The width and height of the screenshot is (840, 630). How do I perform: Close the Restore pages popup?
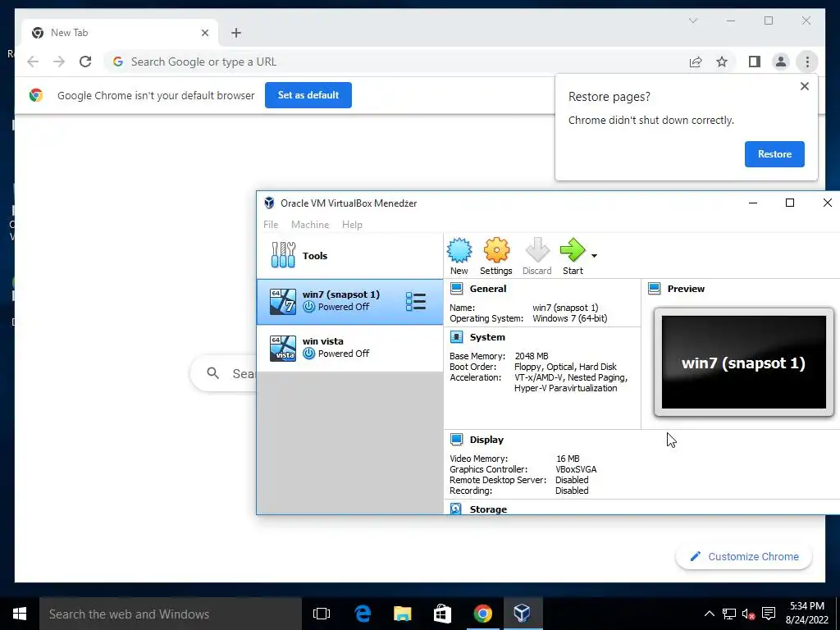(804, 86)
